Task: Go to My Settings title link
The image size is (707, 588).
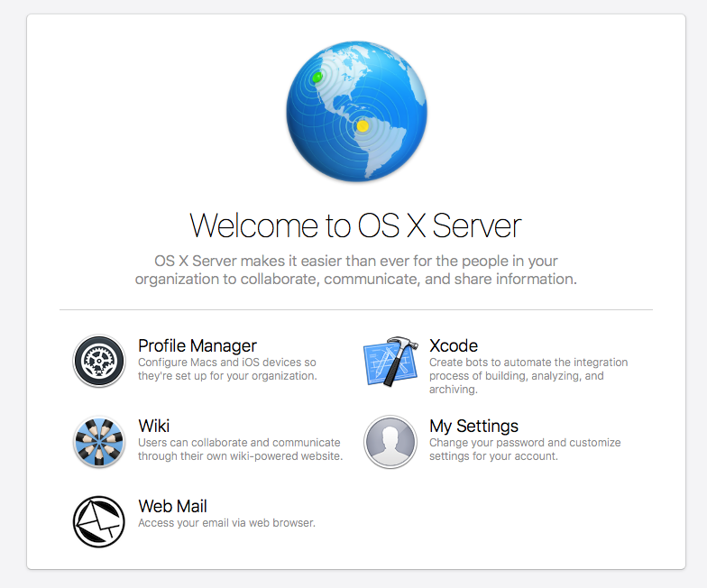Action: [x=473, y=426]
